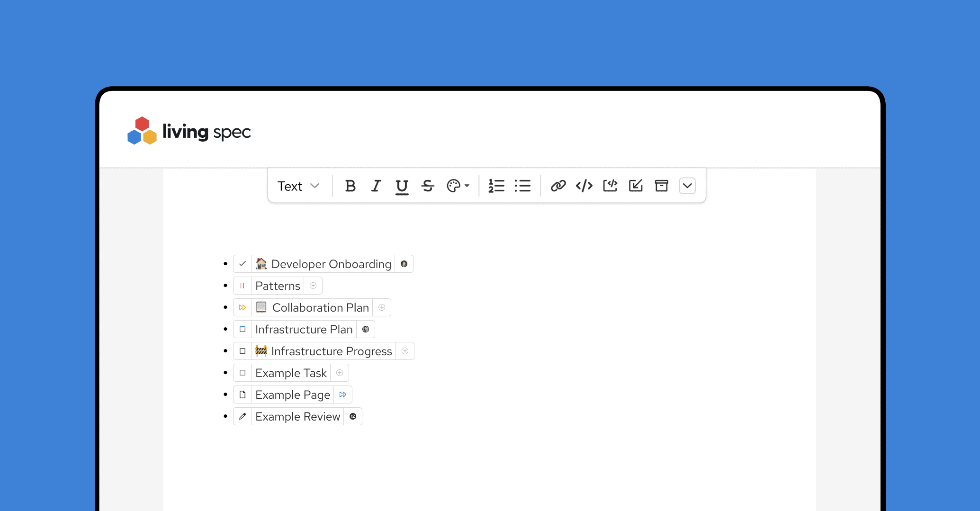Click the underline formatting icon
Screen dimensions: 980x511
click(x=402, y=186)
